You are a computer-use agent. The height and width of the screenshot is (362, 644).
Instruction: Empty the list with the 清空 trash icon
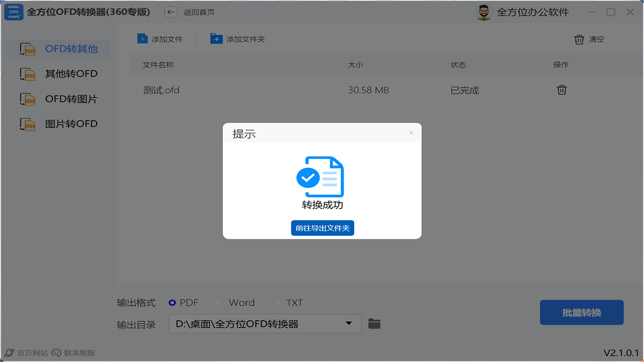click(579, 39)
